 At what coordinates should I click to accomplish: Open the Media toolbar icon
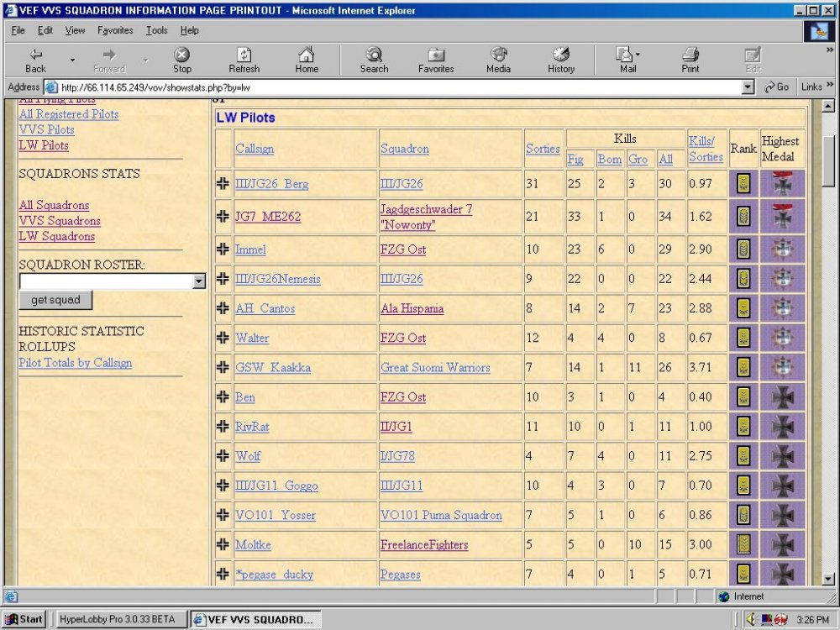point(498,55)
